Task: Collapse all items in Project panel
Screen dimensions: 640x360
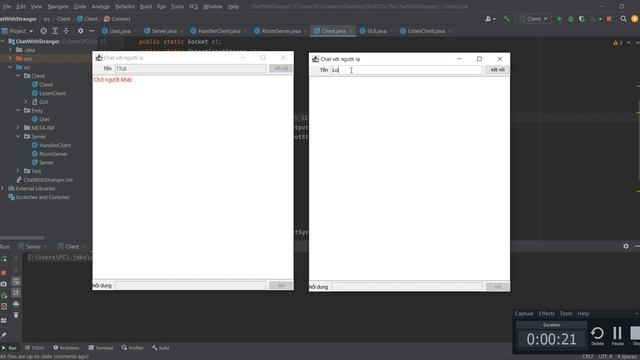Action: [66, 31]
